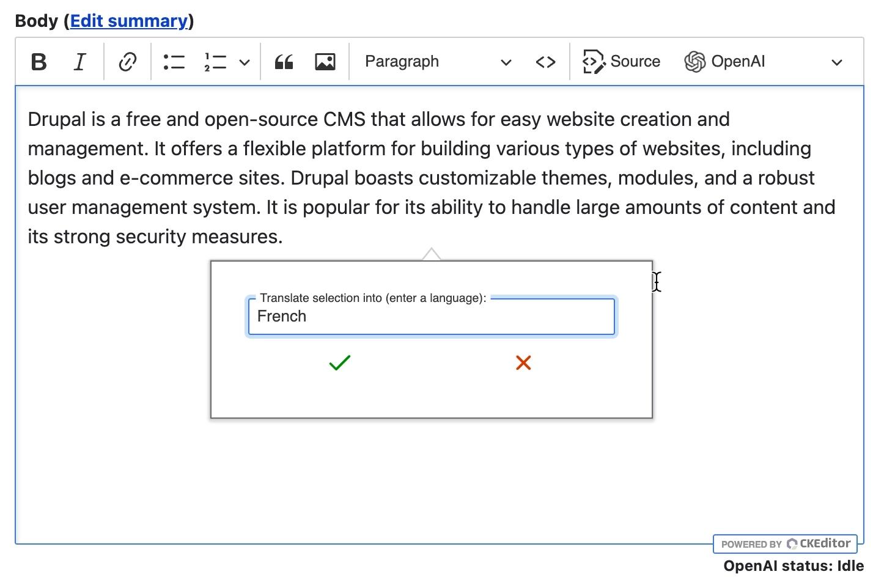
Task: Open the Paragraph heading dropdown
Action: point(437,62)
